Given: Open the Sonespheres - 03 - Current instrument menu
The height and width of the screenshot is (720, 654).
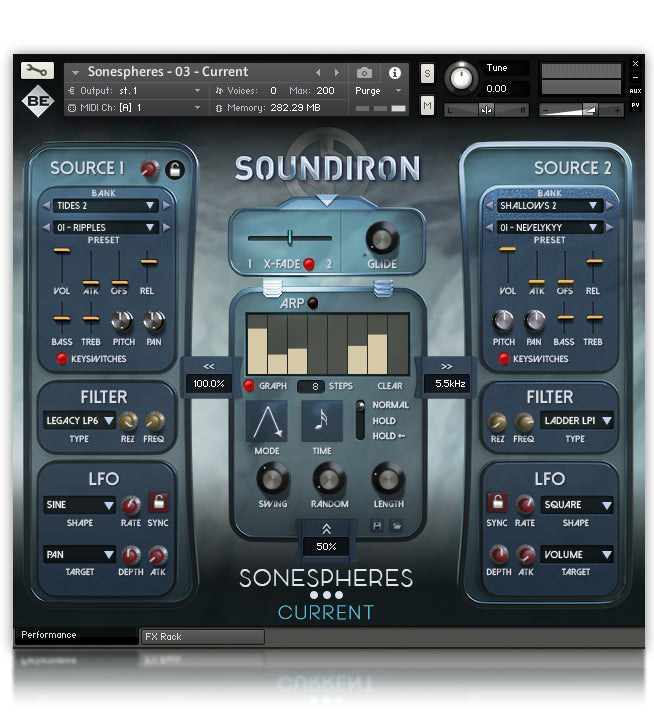Looking at the screenshot, I should [168, 72].
